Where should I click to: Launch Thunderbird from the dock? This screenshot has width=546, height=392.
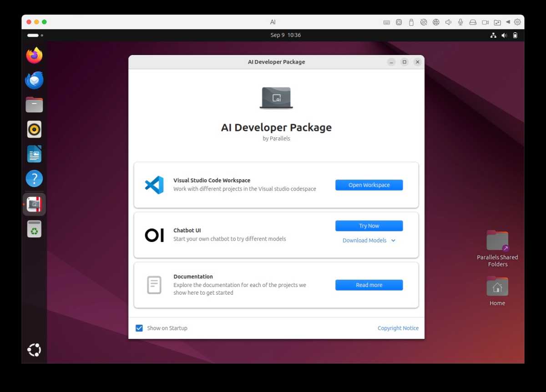point(34,80)
